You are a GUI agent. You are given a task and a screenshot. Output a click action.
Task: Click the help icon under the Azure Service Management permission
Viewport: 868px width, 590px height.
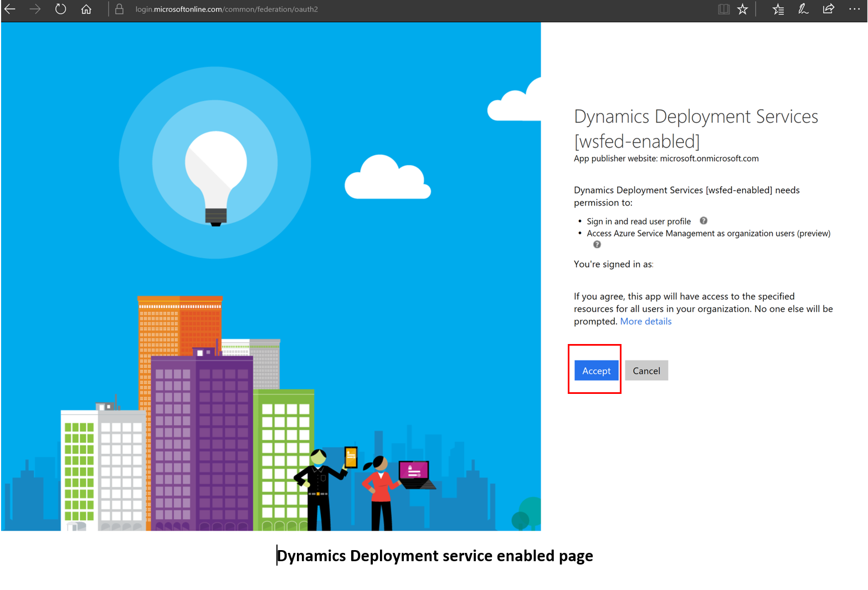(597, 244)
